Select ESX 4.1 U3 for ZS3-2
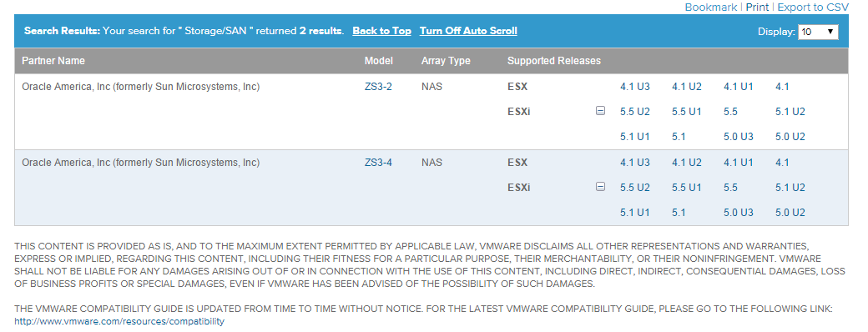The width and height of the screenshot is (868, 332). (635, 87)
